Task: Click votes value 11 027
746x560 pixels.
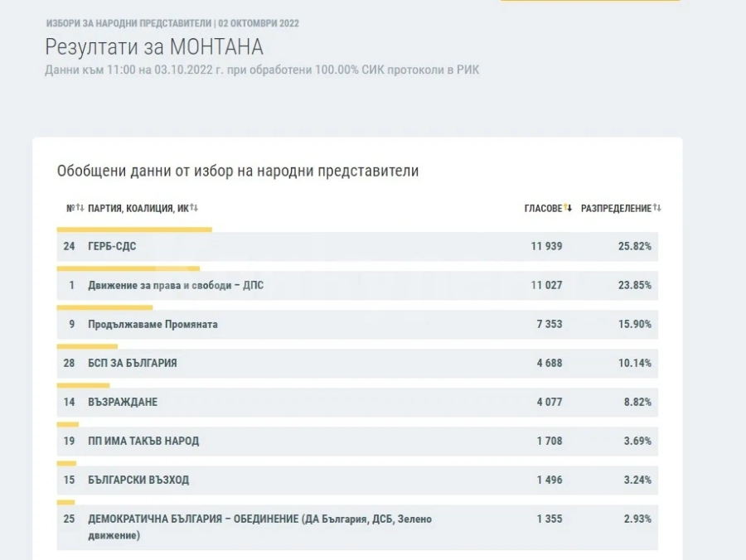Action: (x=547, y=285)
